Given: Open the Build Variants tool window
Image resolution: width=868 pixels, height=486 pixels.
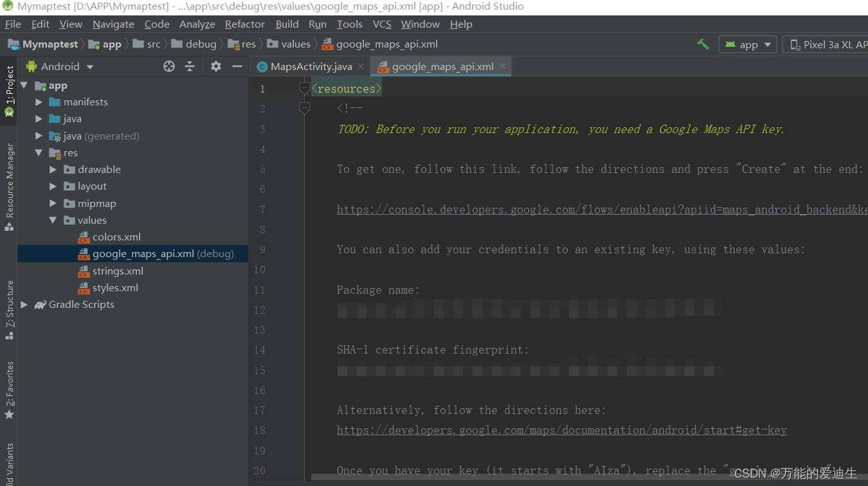Looking at the screenshot, I should [9, 462].
